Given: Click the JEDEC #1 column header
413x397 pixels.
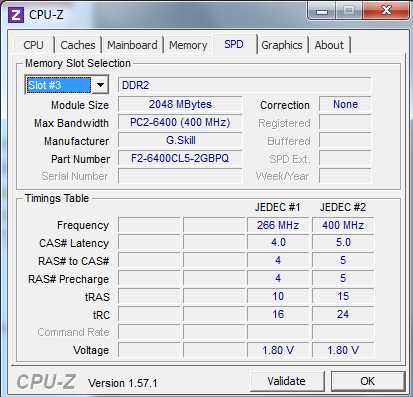Looking at the screenshot, I should click(278, 207).
